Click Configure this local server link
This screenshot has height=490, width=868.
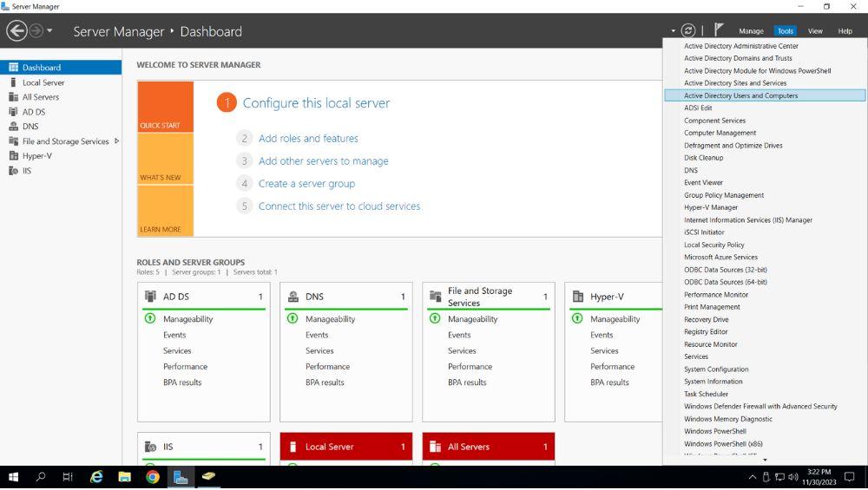[316, 103]
